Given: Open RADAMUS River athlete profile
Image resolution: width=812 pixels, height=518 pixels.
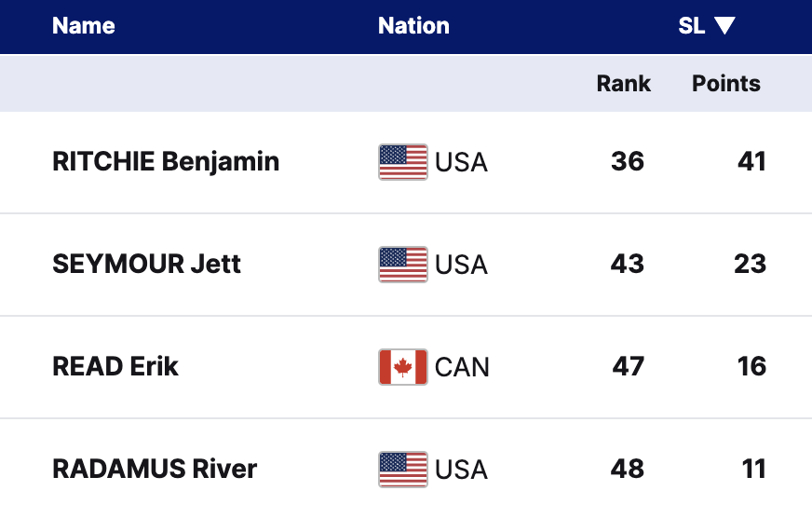Looking at the screenshot, I should (155, 468).
